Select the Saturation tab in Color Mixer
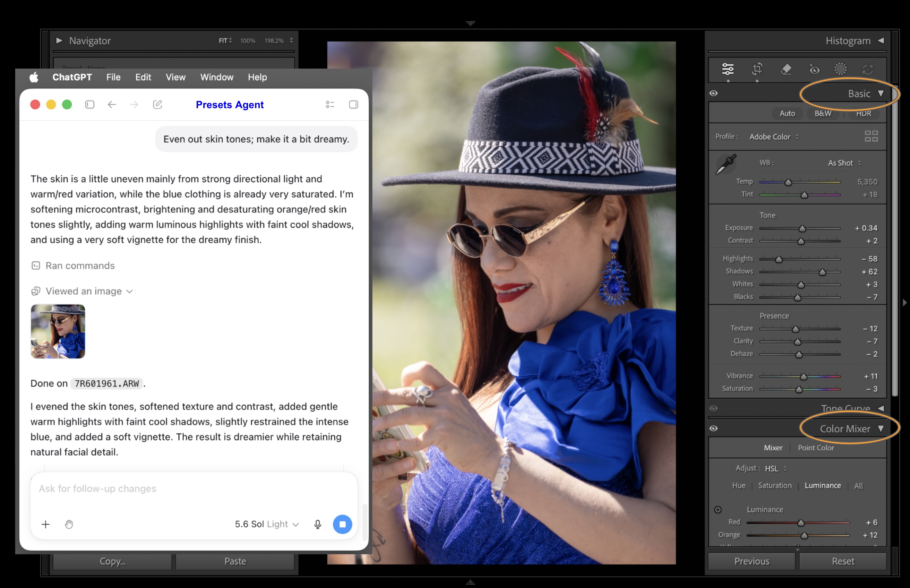This screenshot has width=910, height=588. click(774, 486)
